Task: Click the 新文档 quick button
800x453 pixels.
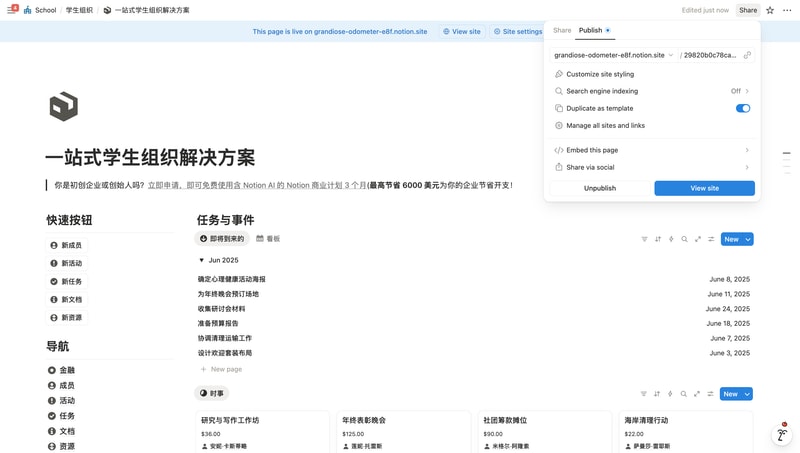Action: [x=67, y=299]
